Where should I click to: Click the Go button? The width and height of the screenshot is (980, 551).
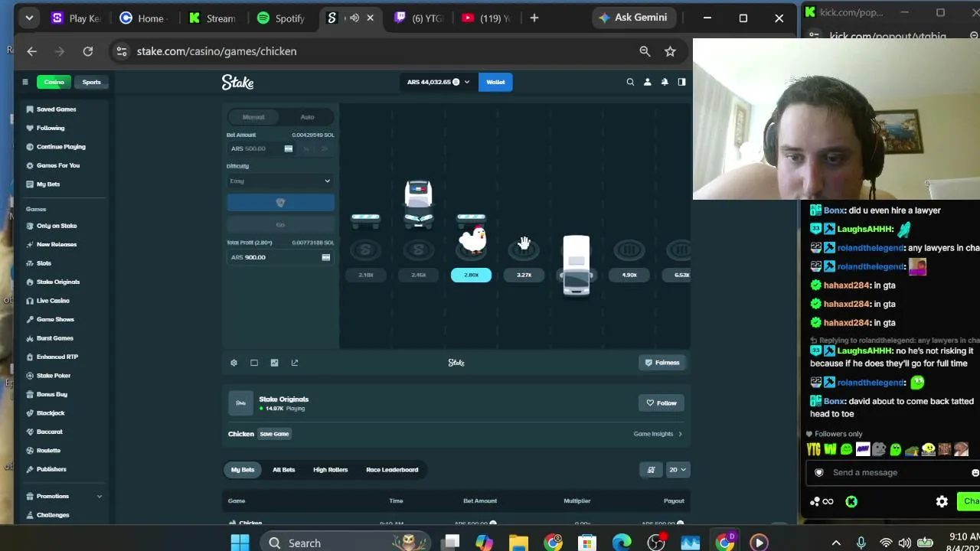[280, 225]
